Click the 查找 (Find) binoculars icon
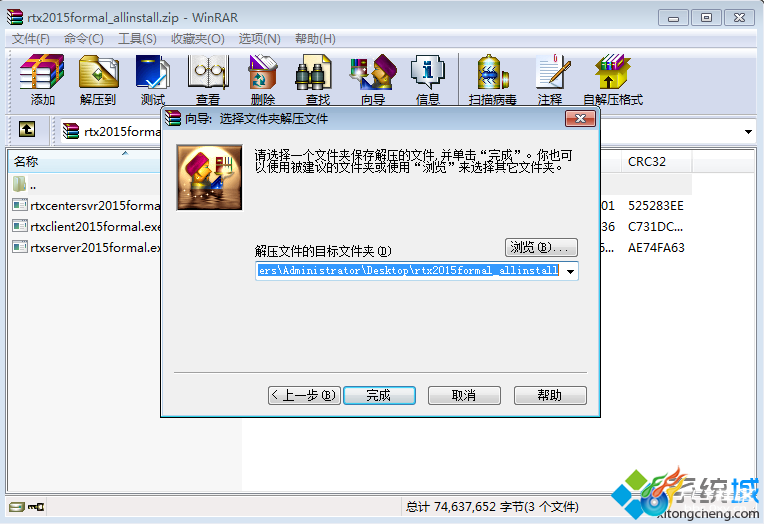Image resolution: width=764 pixels, height=524 pixels. (x=313, y=72)
